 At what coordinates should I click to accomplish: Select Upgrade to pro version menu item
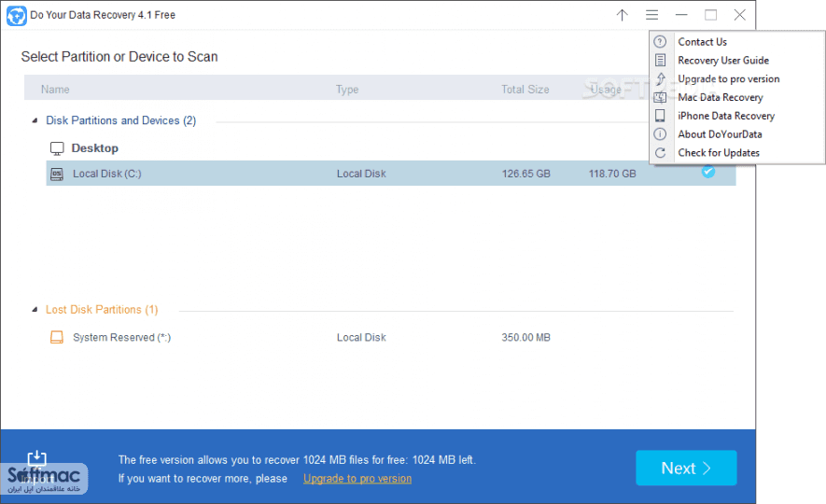click(729, 79)
